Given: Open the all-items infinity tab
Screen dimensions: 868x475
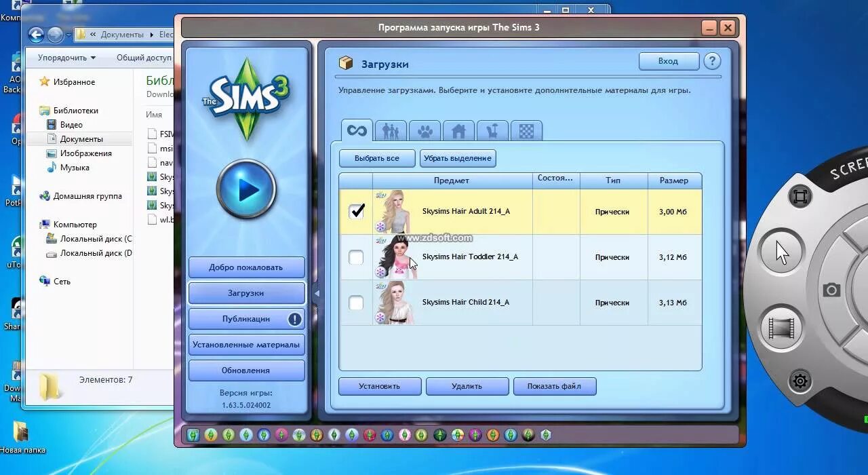Looking at the screenshot, I should [357, 130].
